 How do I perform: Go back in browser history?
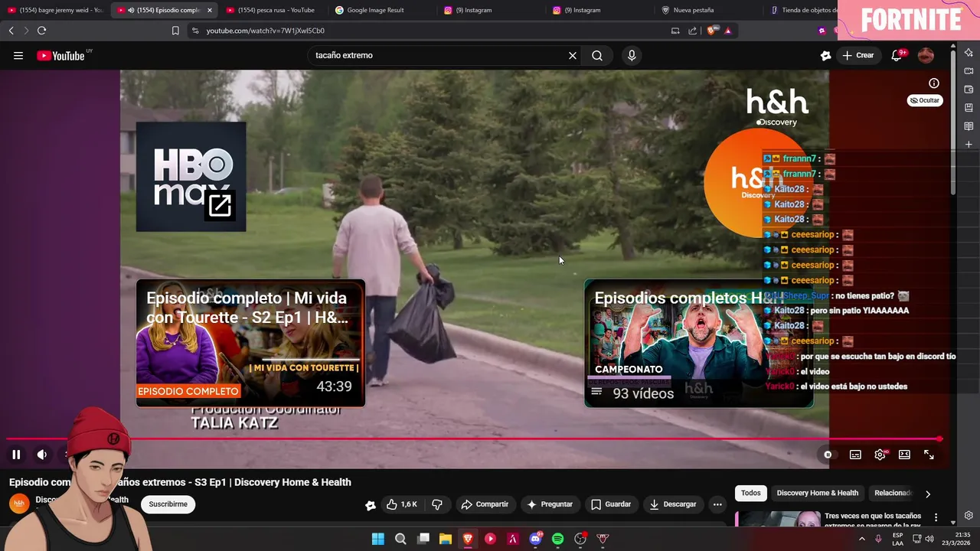pos(11,31)
